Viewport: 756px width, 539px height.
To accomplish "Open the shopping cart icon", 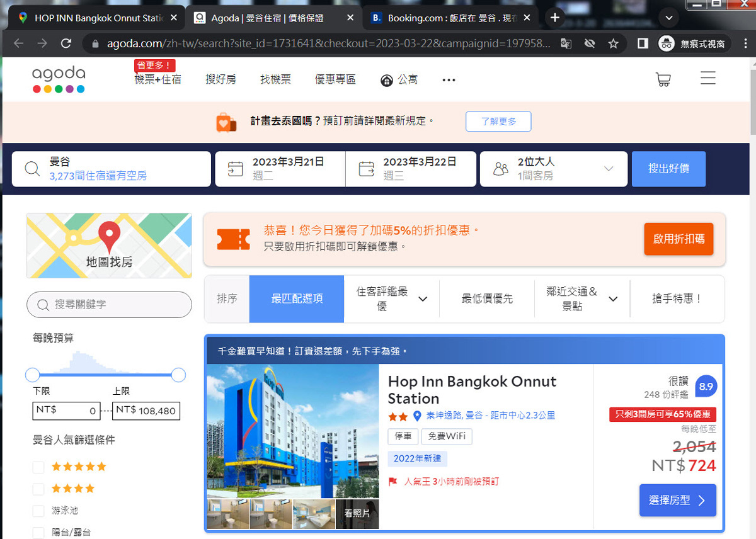I will [663, 79].
